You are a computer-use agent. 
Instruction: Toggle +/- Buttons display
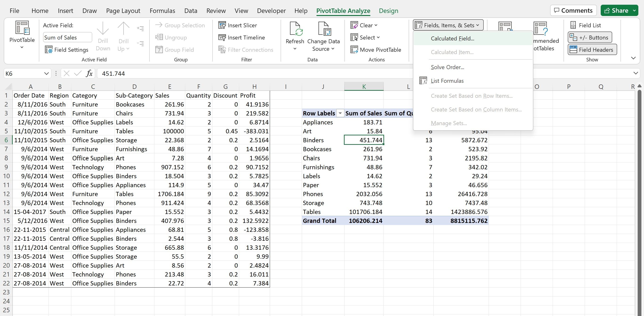(x=593, y=37)
